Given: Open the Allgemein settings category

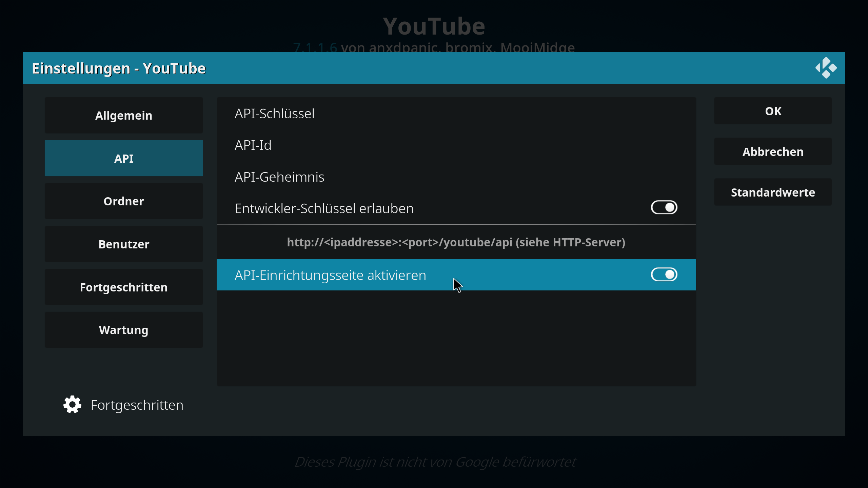Looking at the screenshot, I should click(124, 115).
